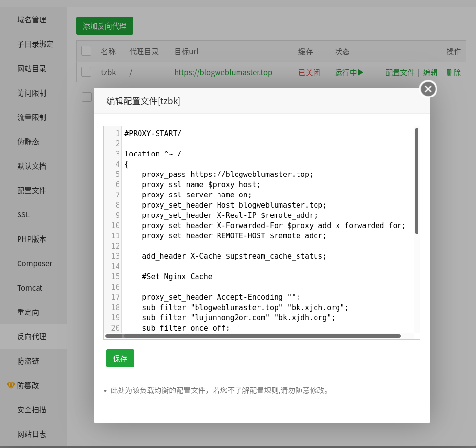
Task: Click 编辑 link in tzbk row
Action: (x=430, y=72)
